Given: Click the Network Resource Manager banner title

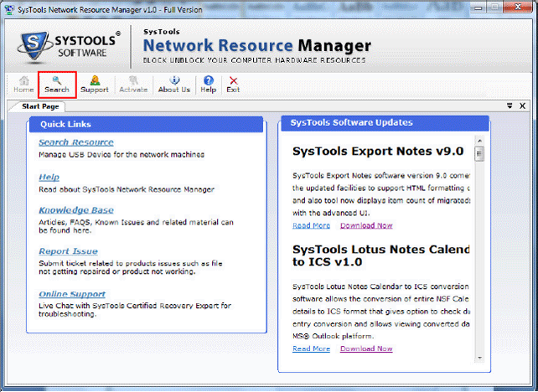Looking at the screenshot, I should pos(257,45).
